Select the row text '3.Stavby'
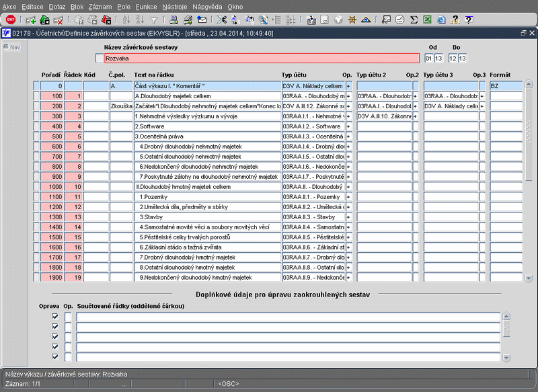 pyautogui.click(x=151, y=217)
